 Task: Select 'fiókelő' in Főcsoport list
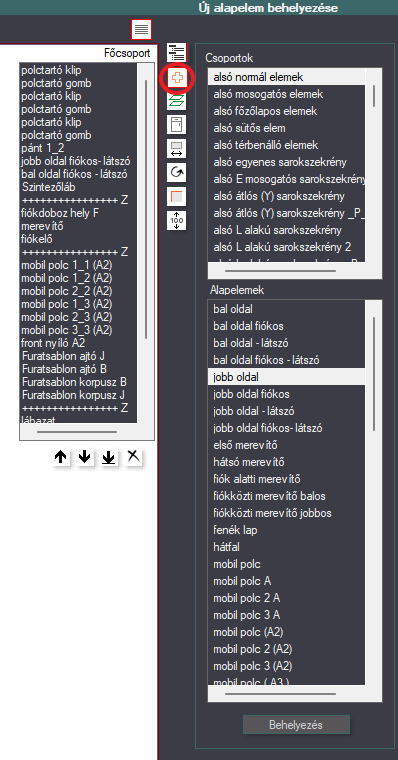click(x=79, y=239)
